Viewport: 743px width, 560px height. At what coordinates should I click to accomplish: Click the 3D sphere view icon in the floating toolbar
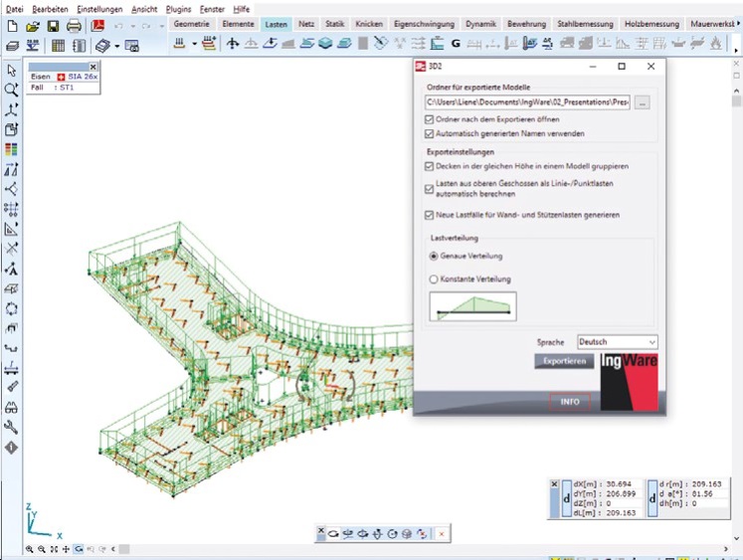pos(407,534)
